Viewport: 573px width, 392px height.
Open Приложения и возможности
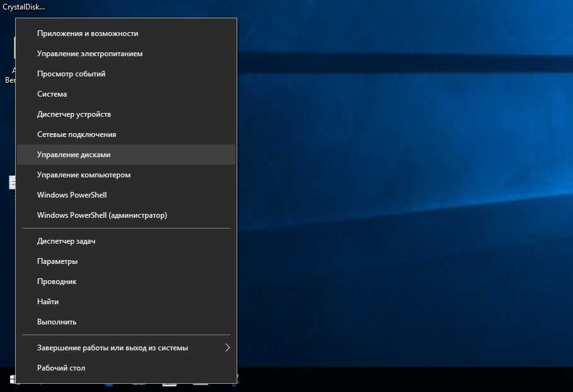(x=87, y=33)
